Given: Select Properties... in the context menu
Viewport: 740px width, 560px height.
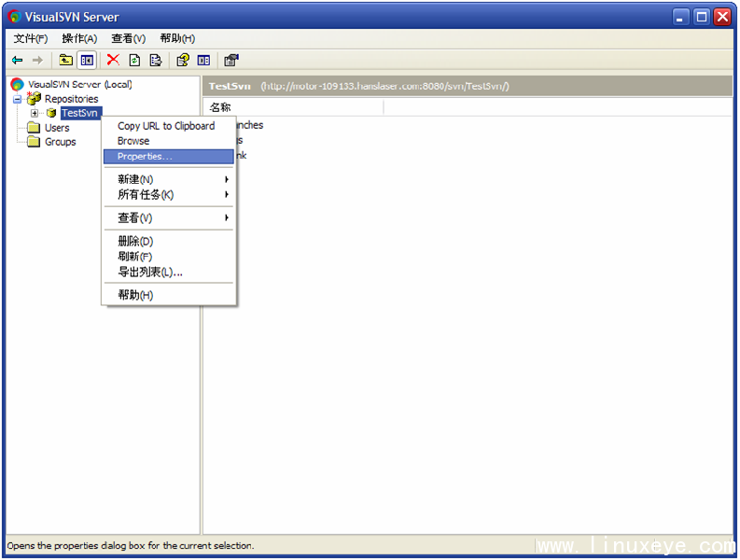Looking at the screenshot, I should tap(169, 156).
